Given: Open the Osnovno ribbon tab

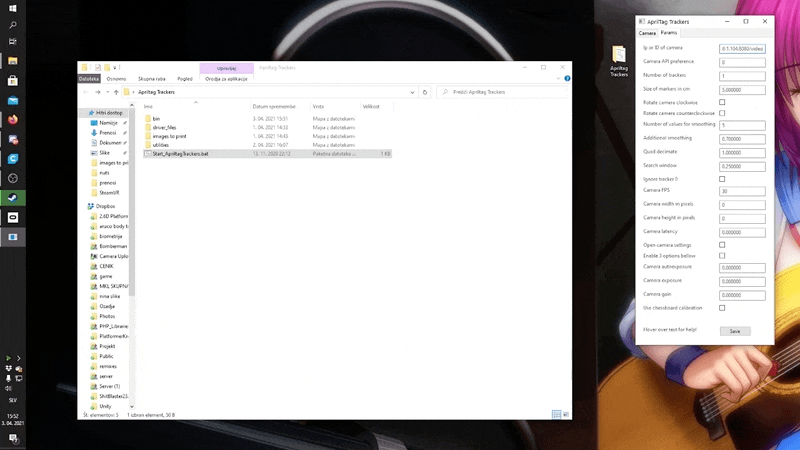Looking at the screenshot, I should 116,79.
